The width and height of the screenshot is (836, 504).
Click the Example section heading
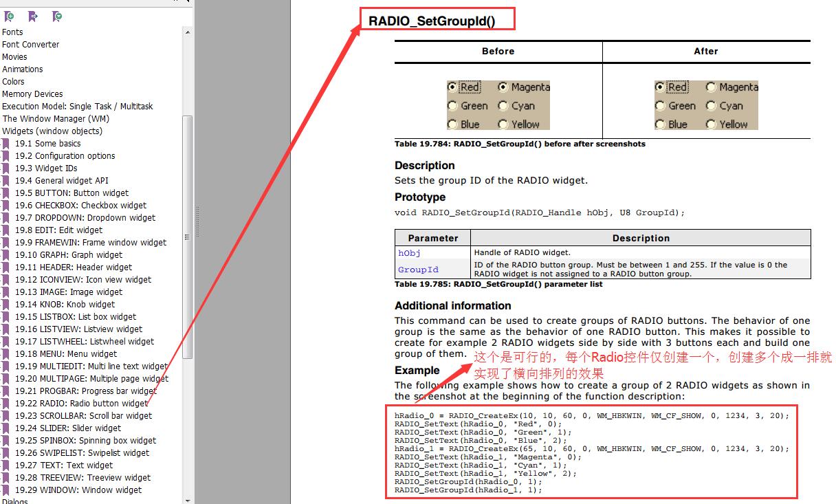(417, 371)
